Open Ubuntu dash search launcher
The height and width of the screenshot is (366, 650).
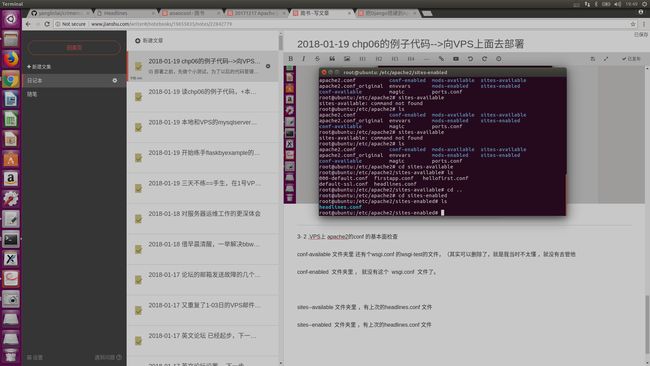(11, 19)
